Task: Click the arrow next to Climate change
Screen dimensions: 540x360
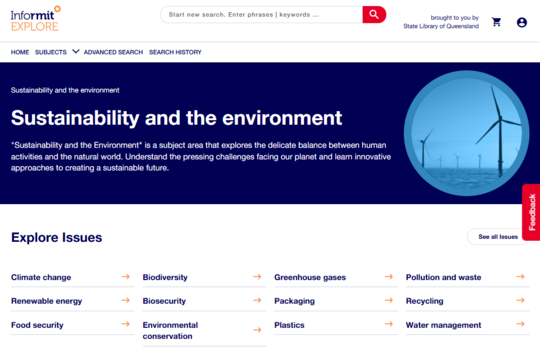Action: (126, 277)
